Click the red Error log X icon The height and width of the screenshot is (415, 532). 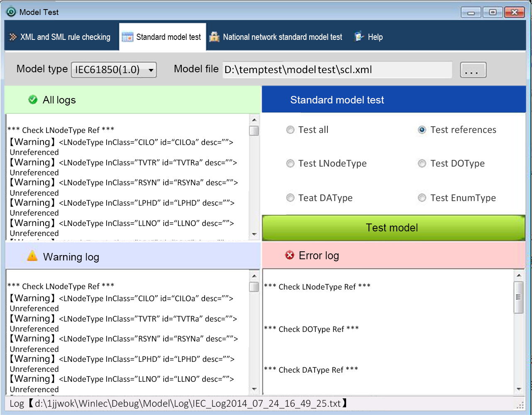pyautogui.click(x=290, y=255)
